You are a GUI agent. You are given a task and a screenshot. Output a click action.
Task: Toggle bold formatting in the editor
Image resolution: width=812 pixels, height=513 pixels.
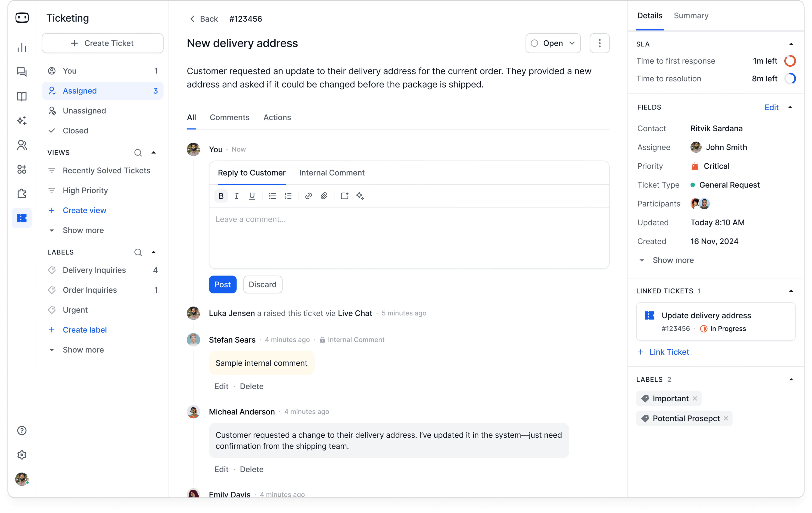(221, 196)
